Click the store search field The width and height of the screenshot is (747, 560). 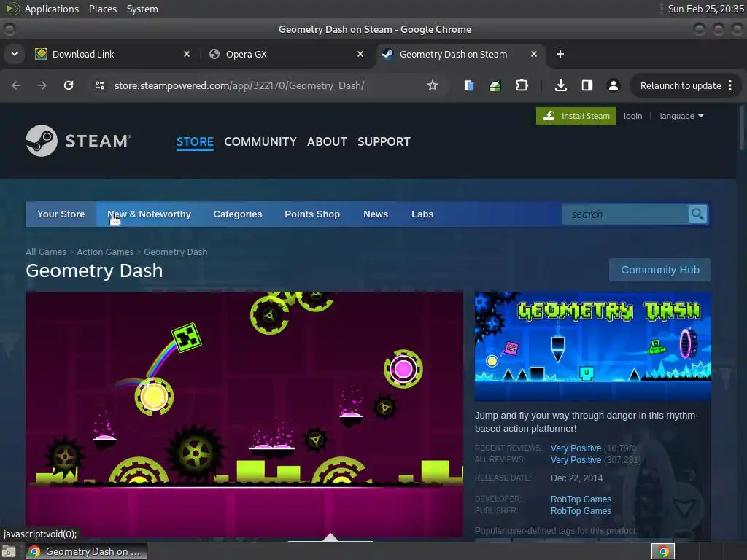625,214
